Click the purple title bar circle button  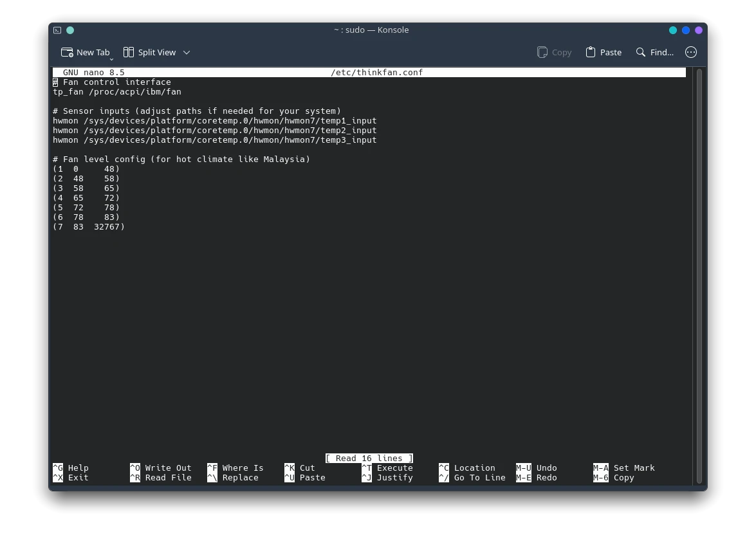pos(699,30)
